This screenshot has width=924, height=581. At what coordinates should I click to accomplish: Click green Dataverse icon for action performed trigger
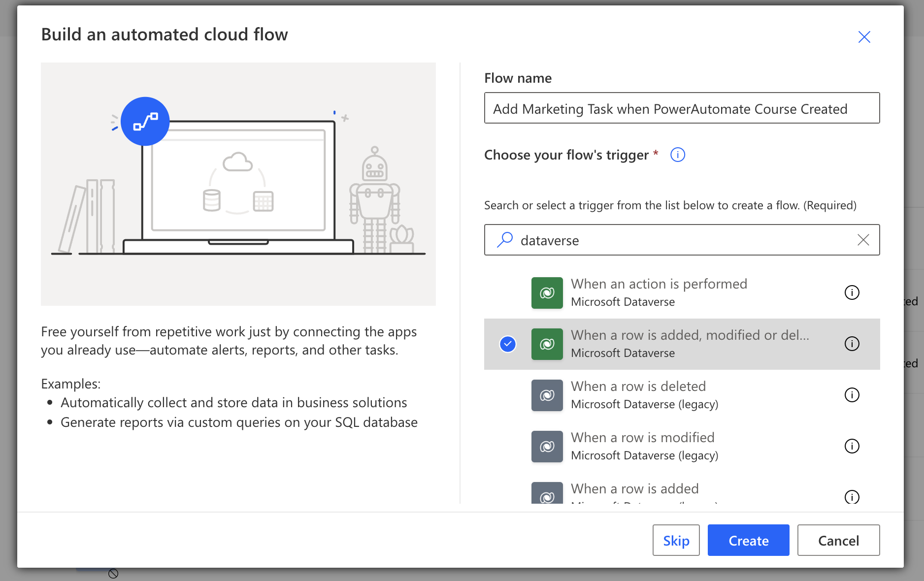click(x=547, y=293)
